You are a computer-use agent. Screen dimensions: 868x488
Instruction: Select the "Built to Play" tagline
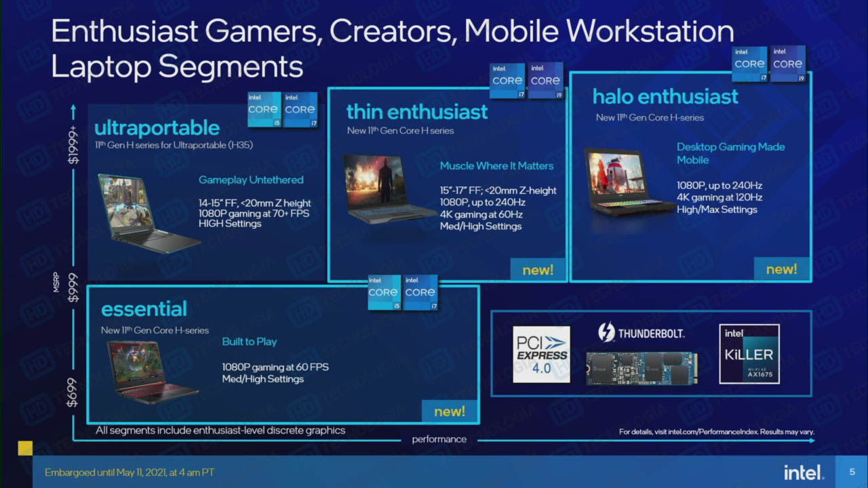pyautogui.click(x=250, y=342)
